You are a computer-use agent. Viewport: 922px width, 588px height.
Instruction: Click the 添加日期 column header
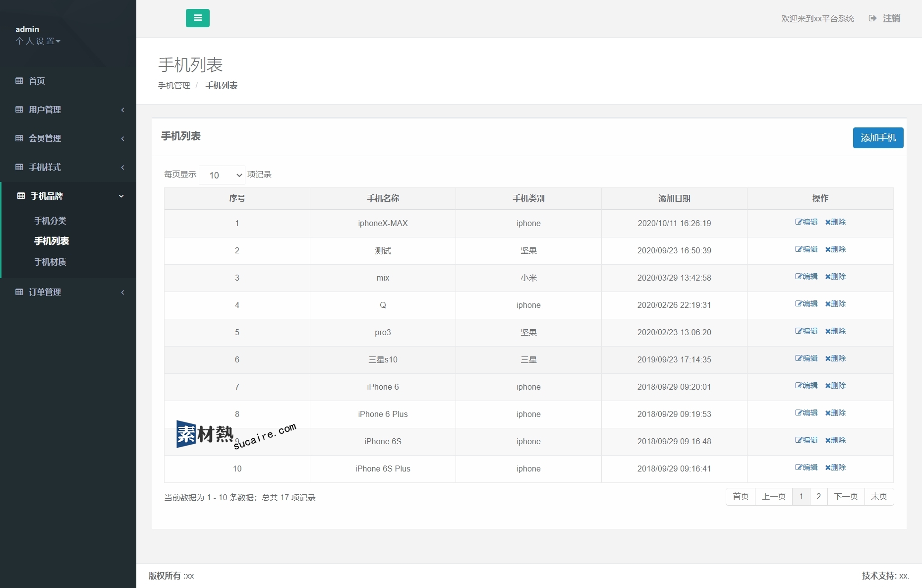point(674,198)
